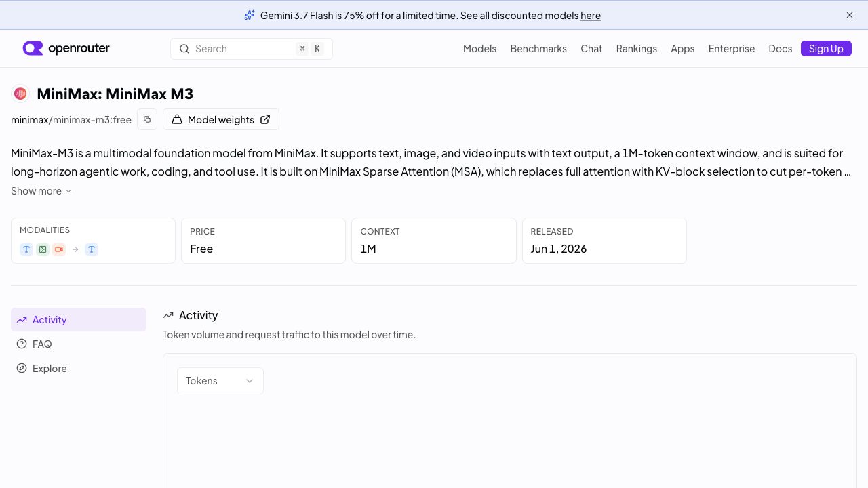Copy the model slug
The image size is (868, 488).
point(147,119)
